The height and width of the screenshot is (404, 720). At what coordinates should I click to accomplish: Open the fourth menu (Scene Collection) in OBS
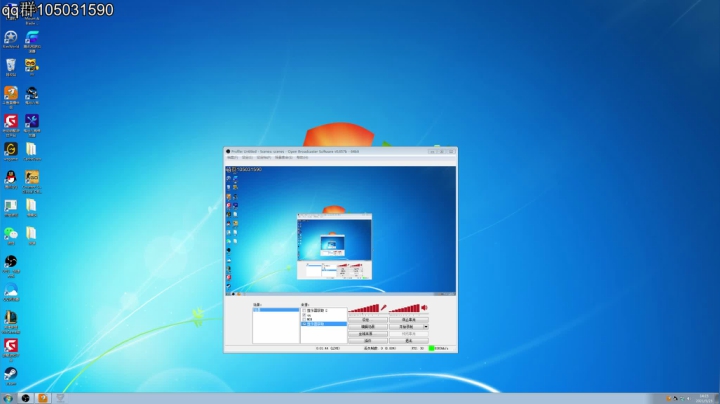coord(283,157)
